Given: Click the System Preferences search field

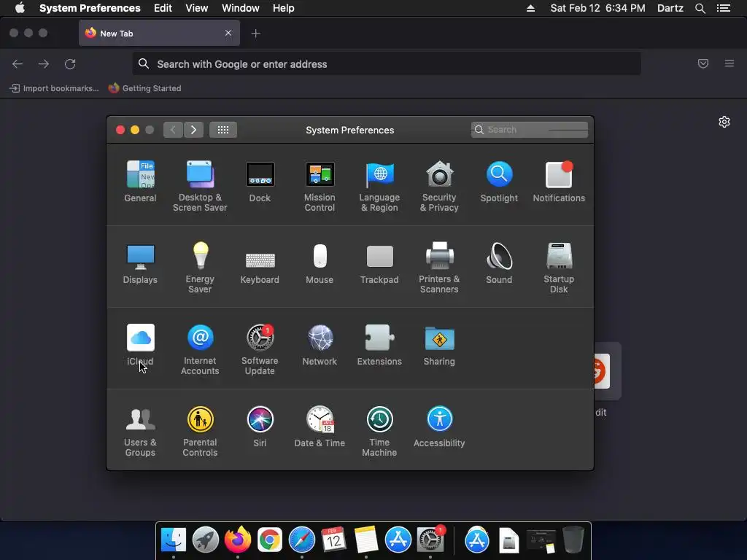Looking at the screenshot, I should 530,130.
